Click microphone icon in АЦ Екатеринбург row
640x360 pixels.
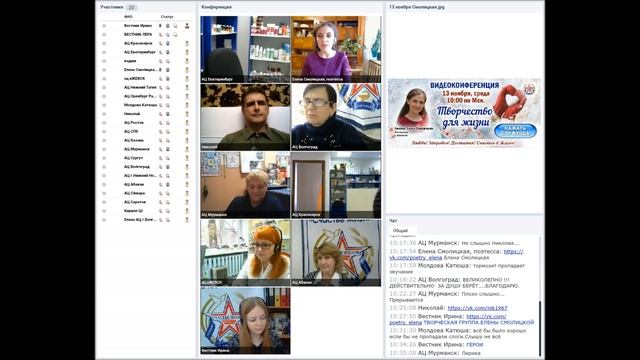pos(160,52)
